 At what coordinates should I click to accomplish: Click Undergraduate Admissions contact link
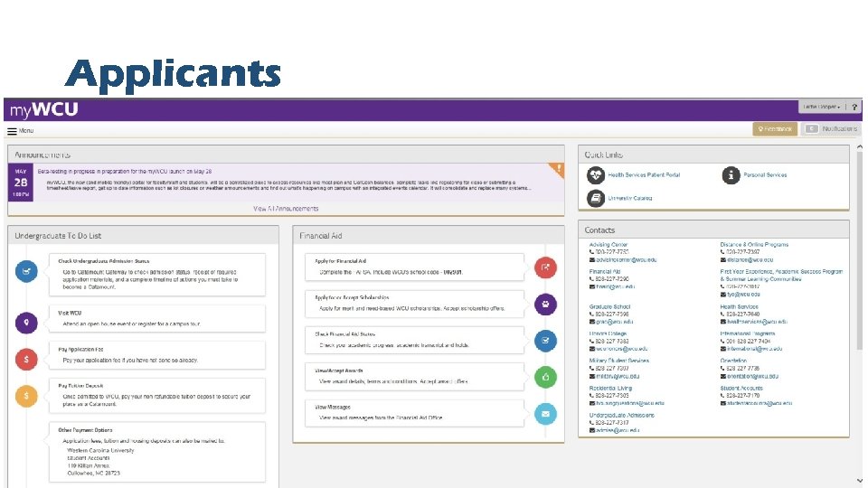[622, 416]
